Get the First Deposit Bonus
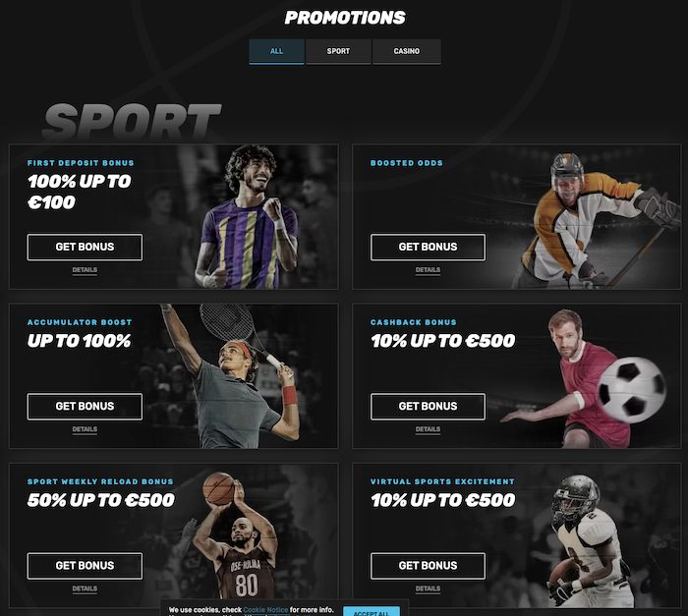688x616 pixels. pos(85,247)
